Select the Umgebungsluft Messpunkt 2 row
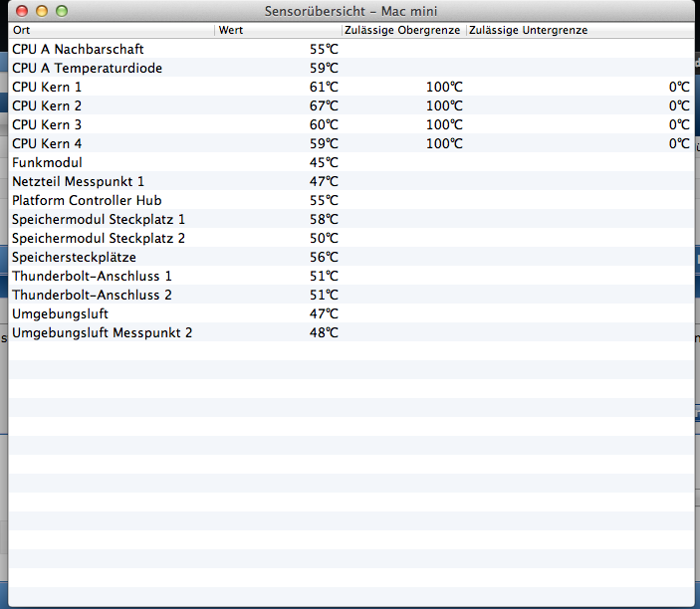The width and height of the screenshot is (700, 609). [351, 332]
